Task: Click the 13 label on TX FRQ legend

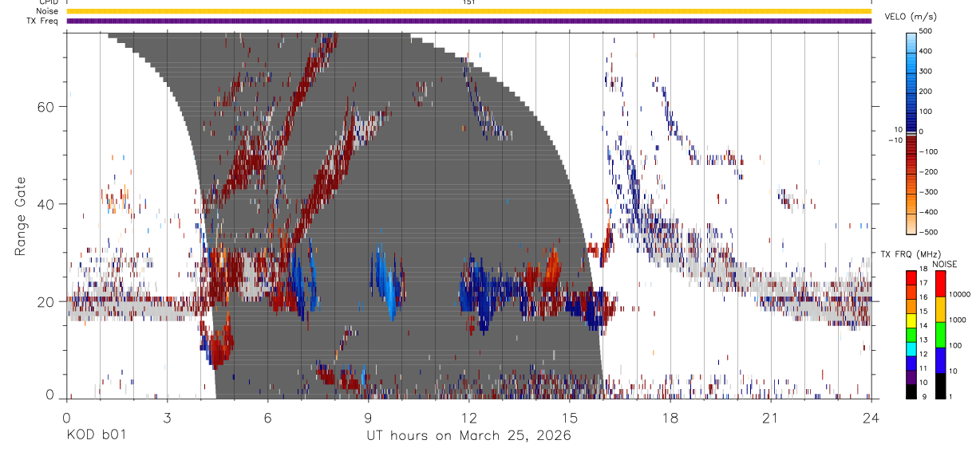Action: [923, 340]
